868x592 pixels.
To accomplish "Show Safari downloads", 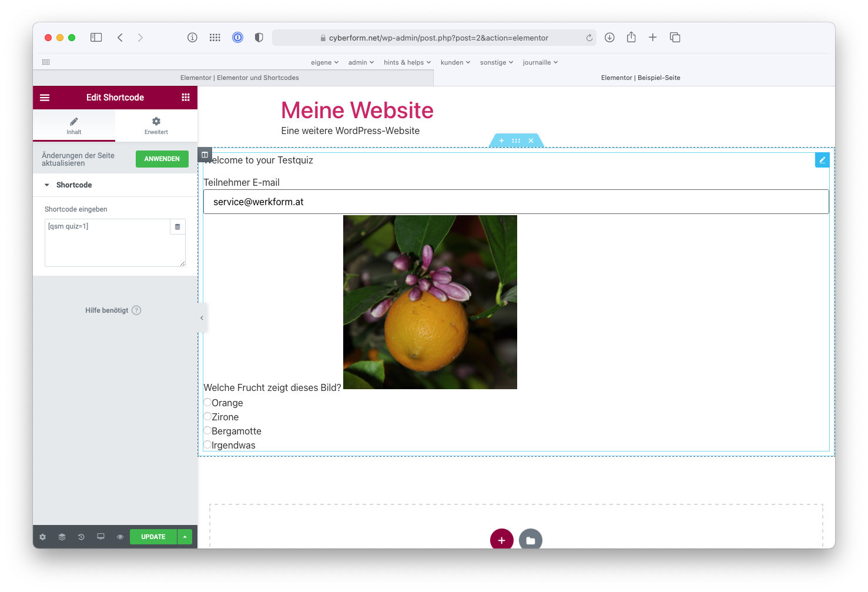I will (609, 38).
